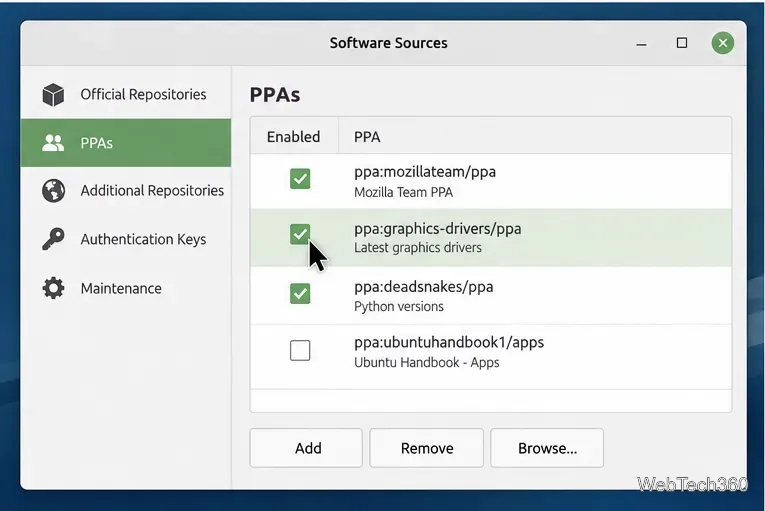Screen dimensions: 765x511
Task: Select row ppa:mozillateam/ppa
Action: [x=491, y=182]
